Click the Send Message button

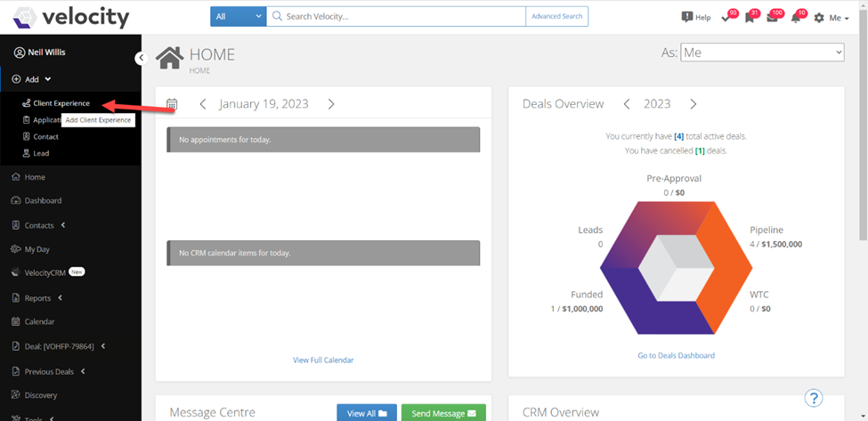[x=443, y=413]
